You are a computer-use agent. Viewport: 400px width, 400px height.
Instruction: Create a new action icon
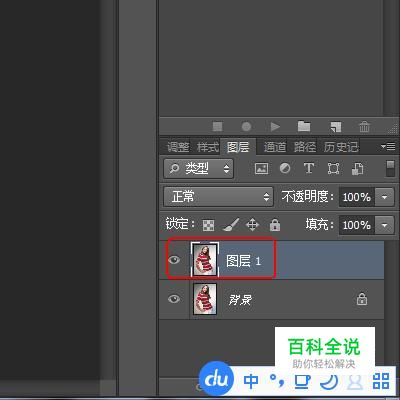336,127
